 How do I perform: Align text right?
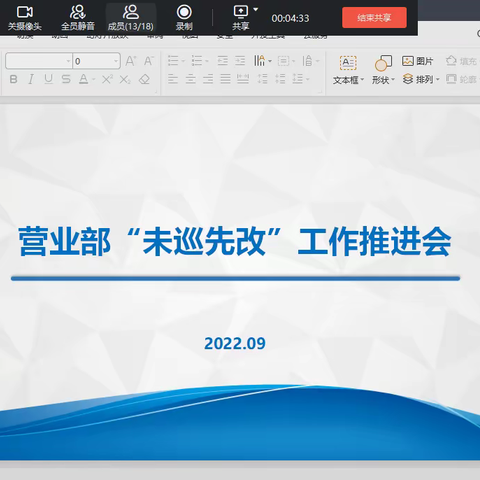click(208, 79)
